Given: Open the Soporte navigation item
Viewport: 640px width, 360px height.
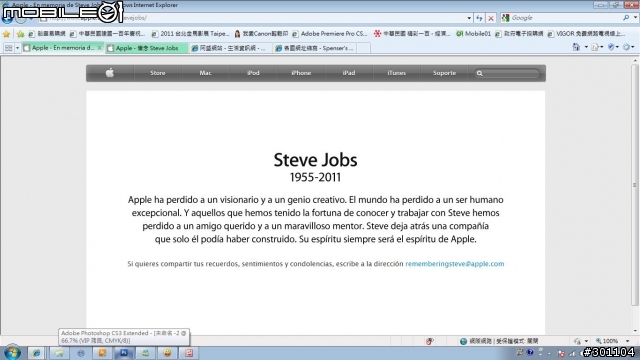Looking at the screenshot, I should point(444,73).
